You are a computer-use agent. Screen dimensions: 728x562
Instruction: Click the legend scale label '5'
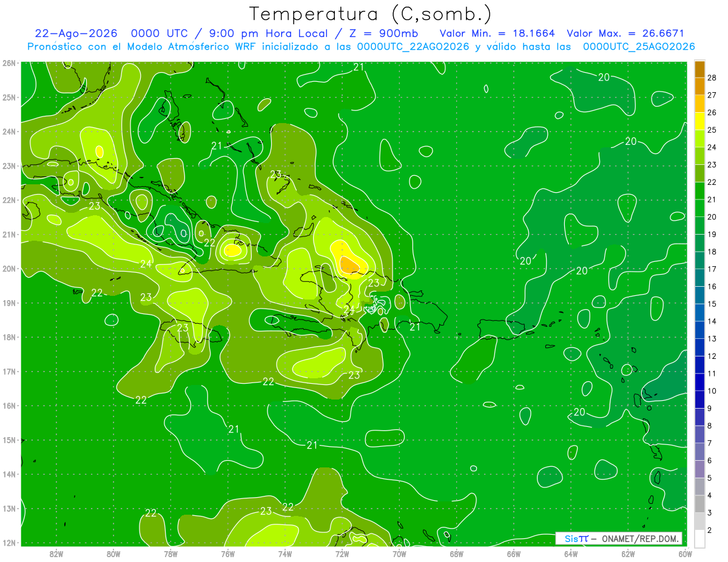pos(709,478)
